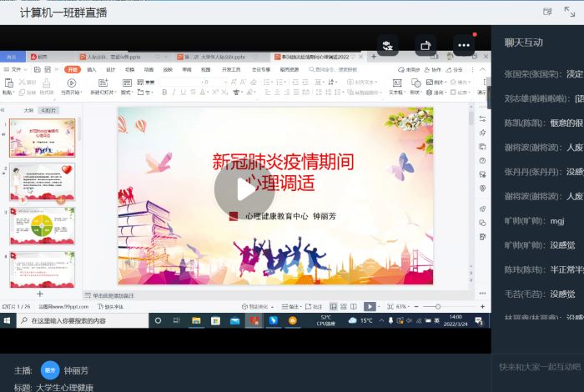Open the 文件 menu dropdown arrow

click(25, 69)
